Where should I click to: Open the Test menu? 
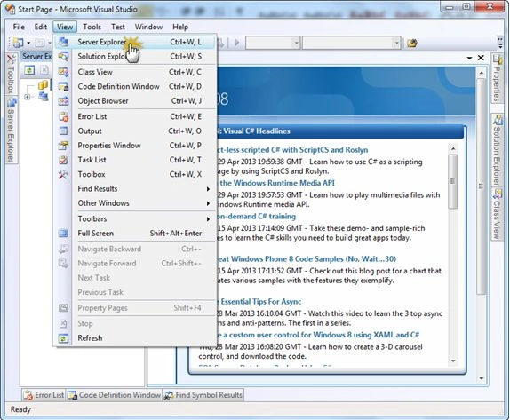118,27
